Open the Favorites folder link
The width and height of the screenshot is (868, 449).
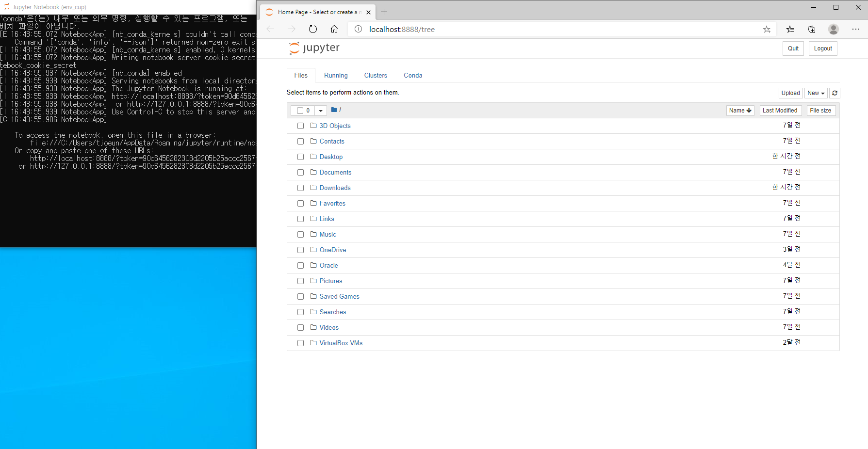coord(332,203)
